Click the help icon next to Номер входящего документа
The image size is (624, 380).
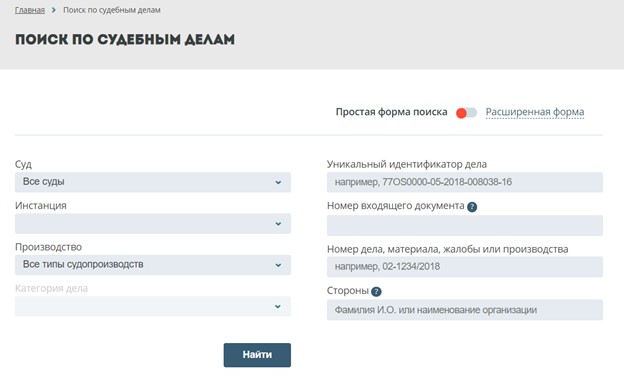click(472, 207)
